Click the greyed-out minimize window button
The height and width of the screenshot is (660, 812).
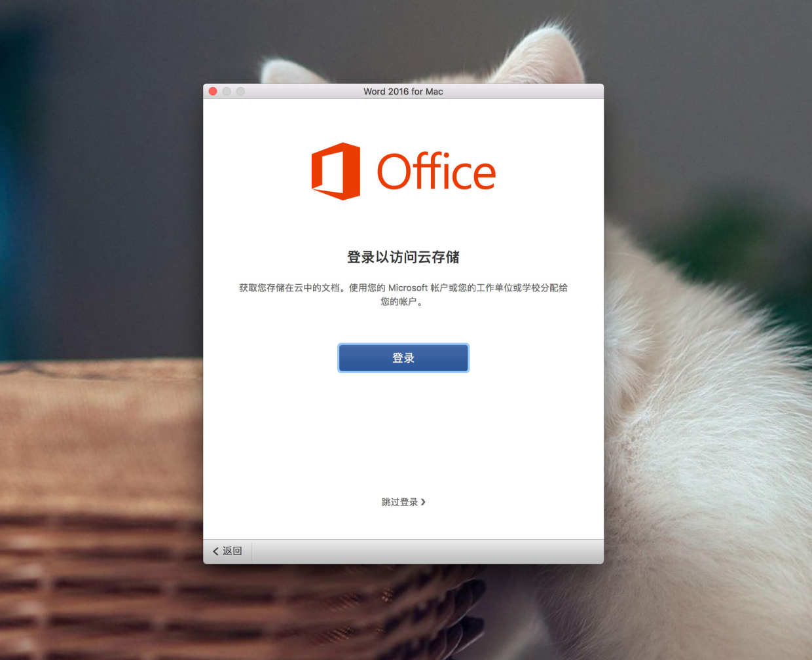(227, 91)
